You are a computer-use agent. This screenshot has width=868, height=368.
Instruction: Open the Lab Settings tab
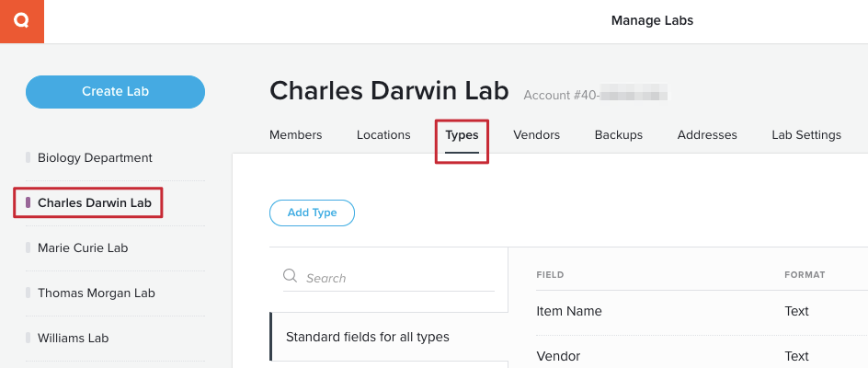coord(806,134)
